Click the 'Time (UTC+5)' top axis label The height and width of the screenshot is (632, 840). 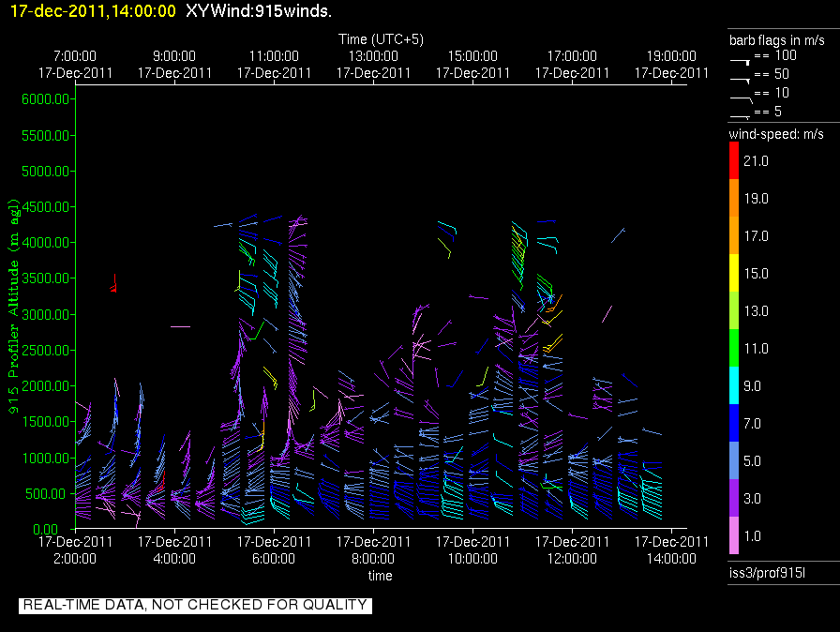click(x=381, y=39)
